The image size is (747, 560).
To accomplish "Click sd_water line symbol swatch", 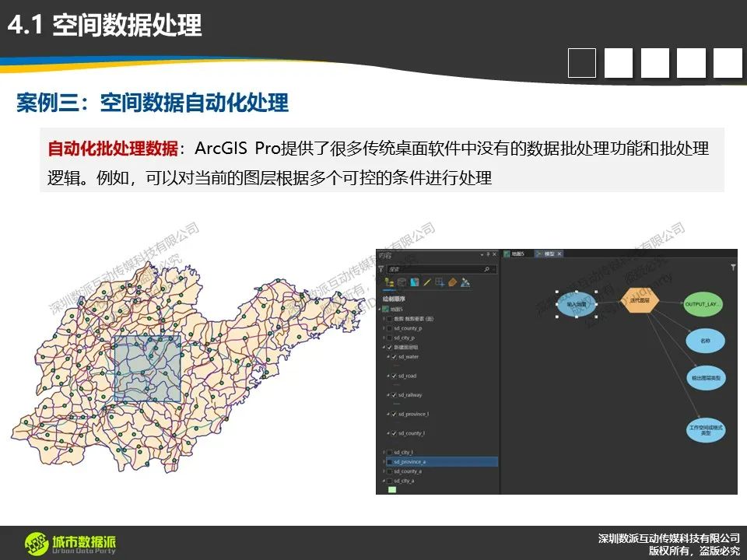I will pyautogui.click(x=397, y=366).
